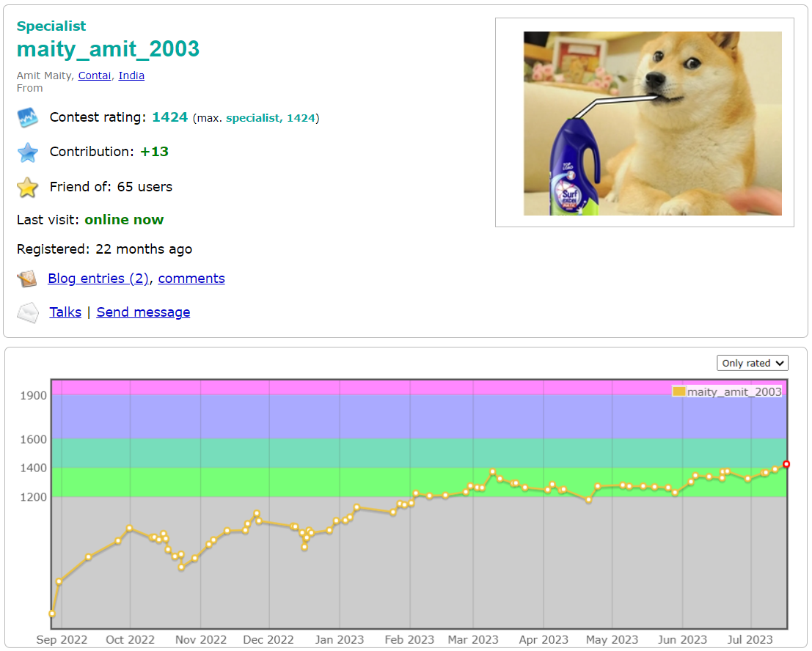Click the yellow friend-of star icon
812x651 pixels.
[x=27, y=187]
